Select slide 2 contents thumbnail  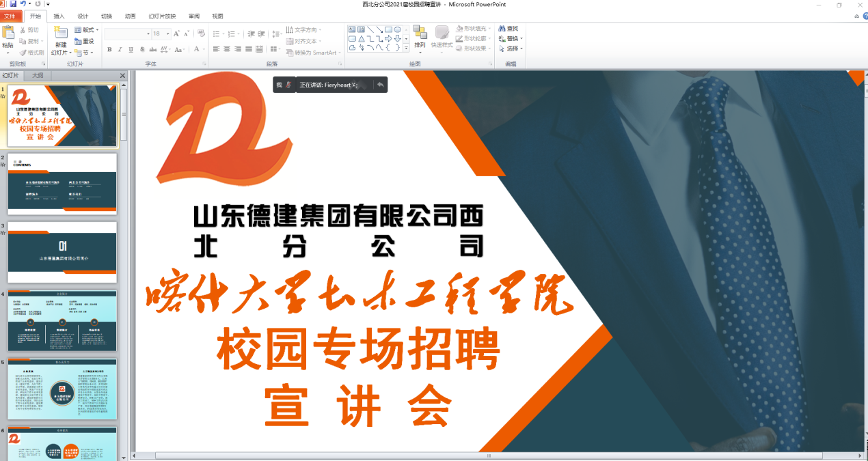[62, 184]
